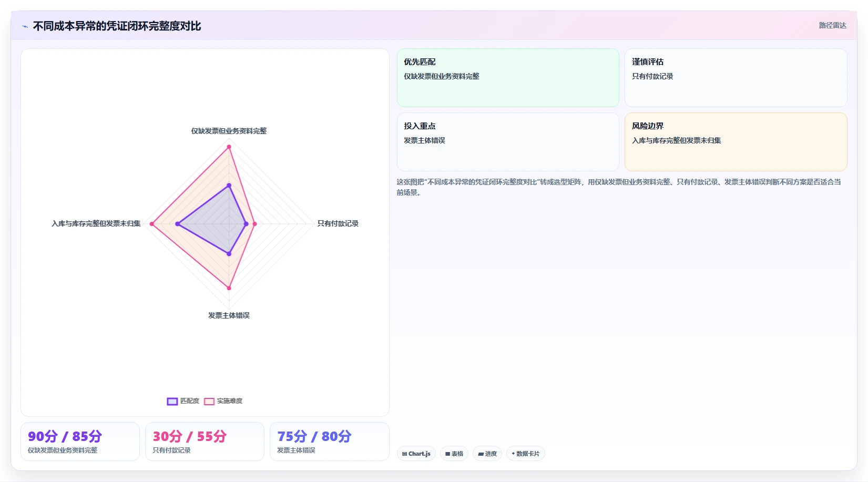This screenshot has width=868, height=482.
Task: Select the 数据卡片 chip
Action: point(526,454)
